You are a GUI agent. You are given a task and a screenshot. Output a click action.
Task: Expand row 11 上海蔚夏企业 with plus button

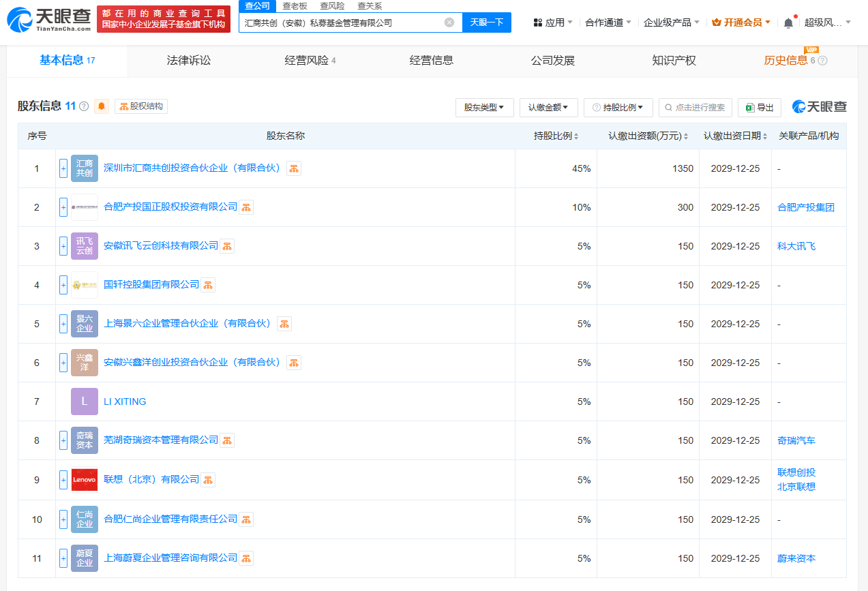click(63, 558)
